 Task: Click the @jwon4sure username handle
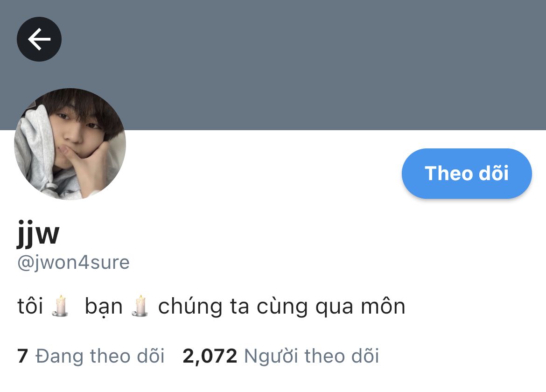73,262
